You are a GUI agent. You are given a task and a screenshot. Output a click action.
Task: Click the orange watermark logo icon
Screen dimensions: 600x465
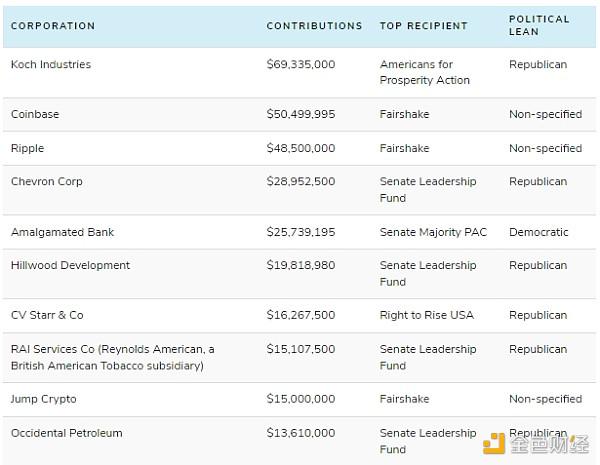[x=494, y=443]
